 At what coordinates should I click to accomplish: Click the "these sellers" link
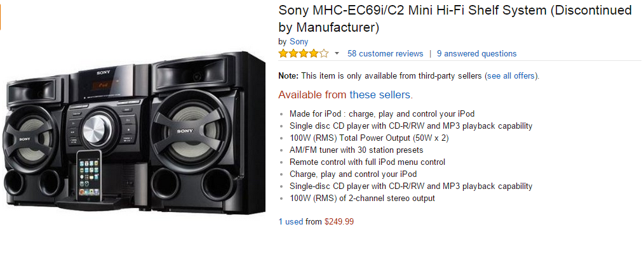coord(380,95)
